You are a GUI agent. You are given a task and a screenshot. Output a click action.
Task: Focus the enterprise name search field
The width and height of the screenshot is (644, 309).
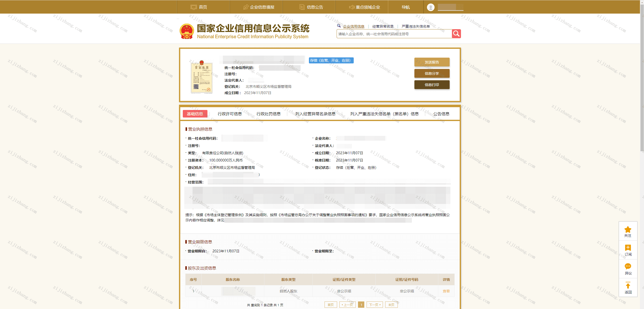coord(394,34)
